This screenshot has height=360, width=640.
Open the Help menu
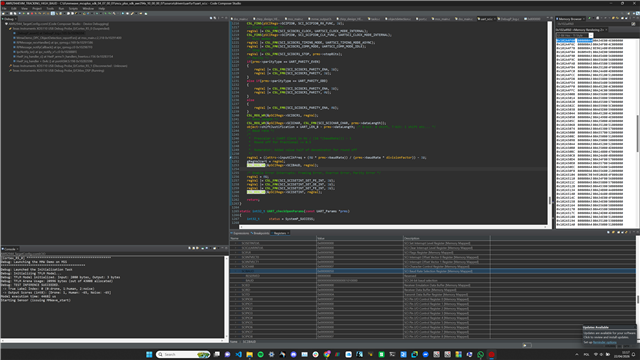point(102,8)
